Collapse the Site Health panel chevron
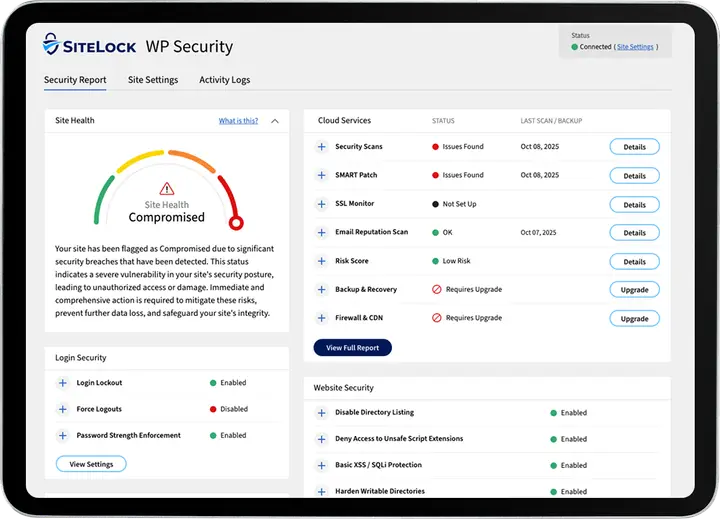 [x=275, y=121]
